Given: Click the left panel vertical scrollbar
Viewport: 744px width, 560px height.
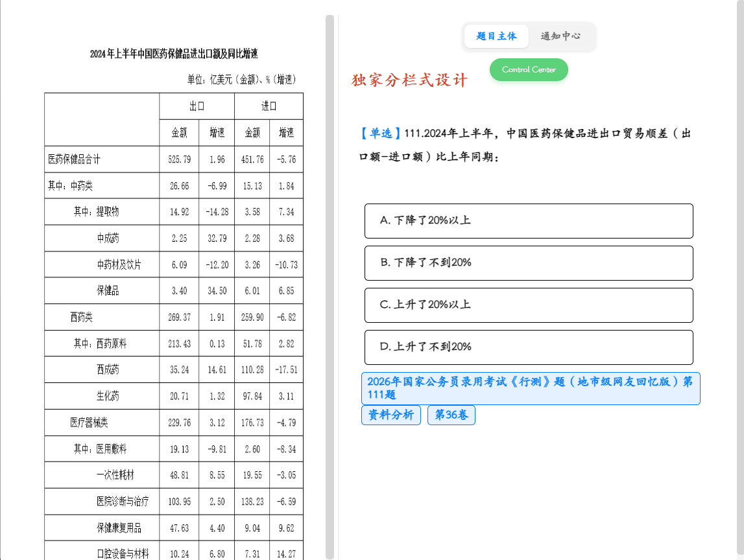Looking at the screenshot, I should (x=330, y=287).
